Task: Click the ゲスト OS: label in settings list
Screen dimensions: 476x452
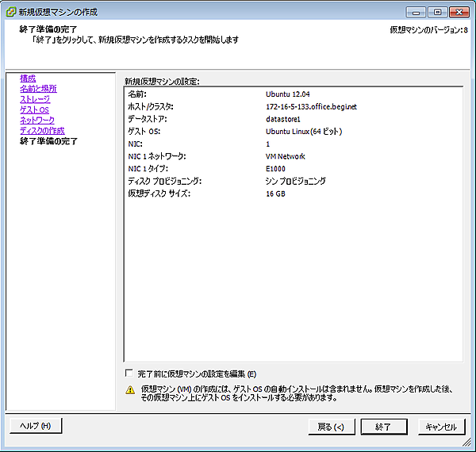Action: (144, 132)
